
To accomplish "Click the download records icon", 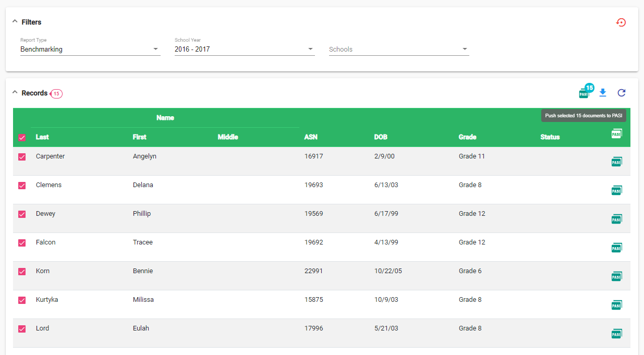I will click(603, 93).
